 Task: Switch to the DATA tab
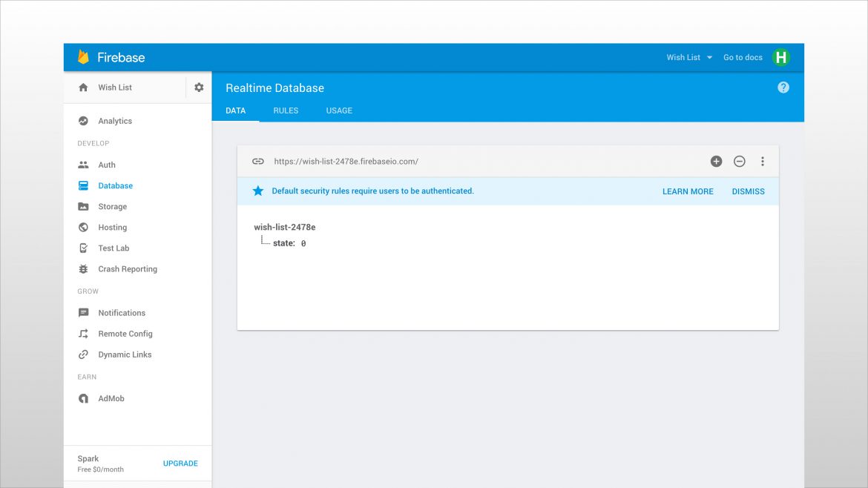pyautogui.click(x=235, y=111)
